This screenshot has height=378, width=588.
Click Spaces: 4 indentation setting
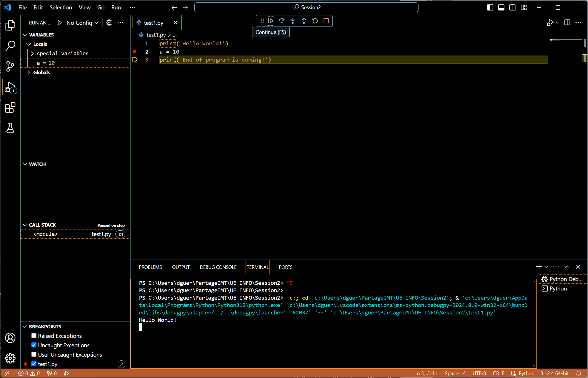(455, 373)
